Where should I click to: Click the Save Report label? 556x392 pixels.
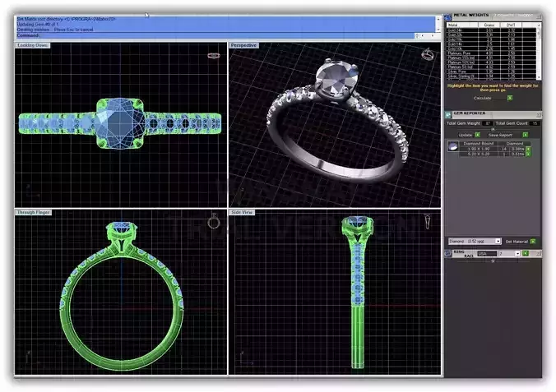coord(500,135)
